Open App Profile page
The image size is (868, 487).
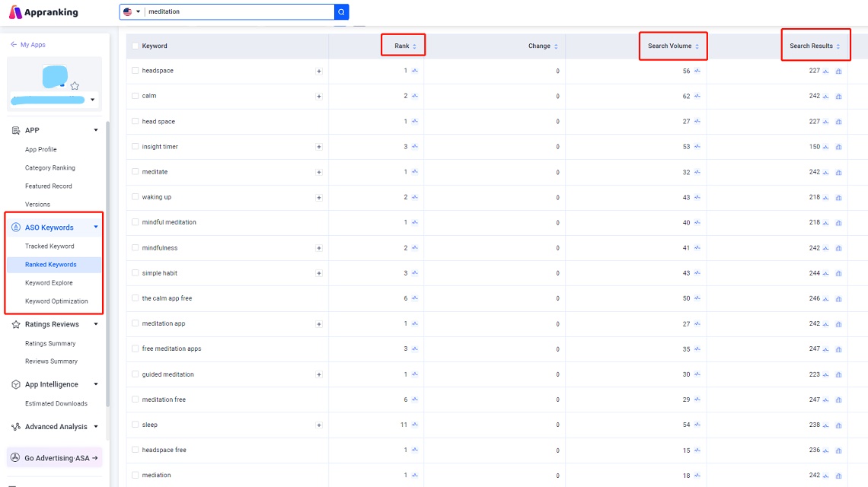(41, 149)
